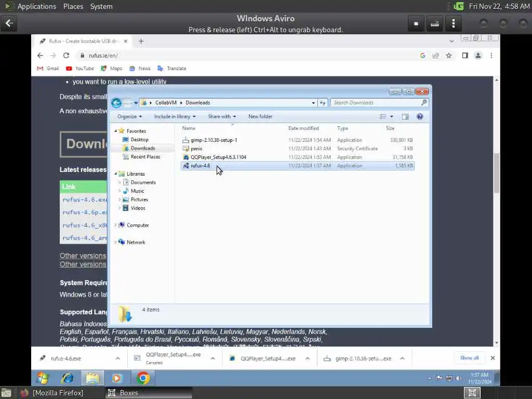Click New folder button
Screen dimensions: 532x399
pos(260,117)
